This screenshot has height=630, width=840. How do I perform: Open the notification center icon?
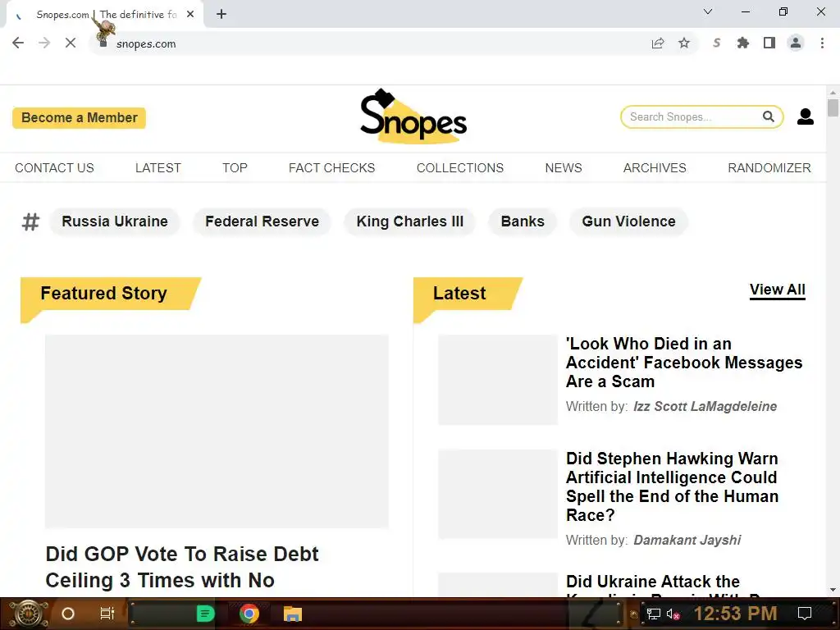[805, 614]
